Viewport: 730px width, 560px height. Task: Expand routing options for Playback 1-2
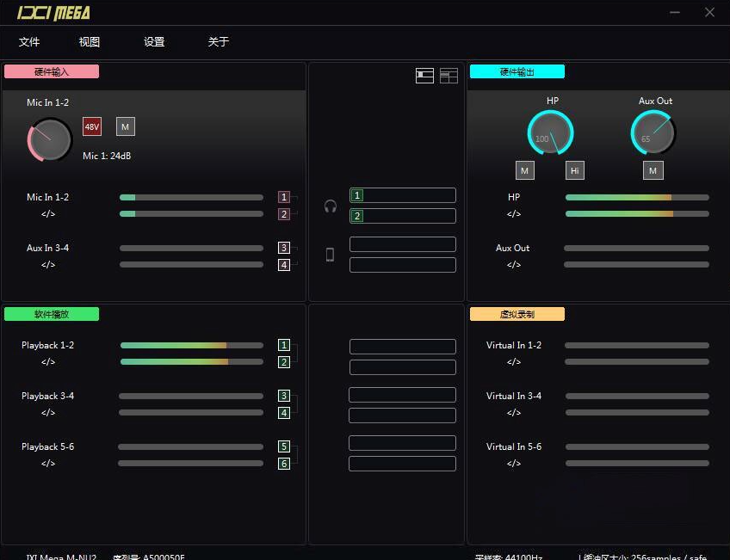click(x=47, y=362)
